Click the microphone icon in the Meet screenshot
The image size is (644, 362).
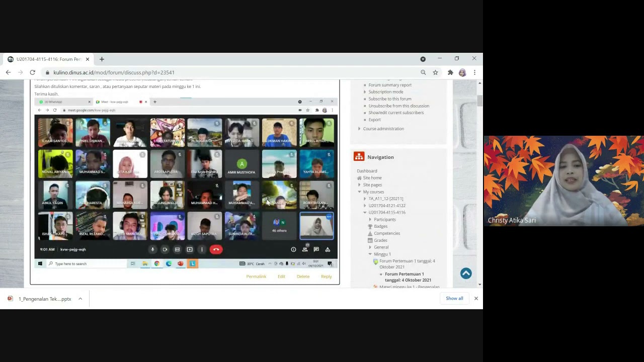click(x=152, y=249)
